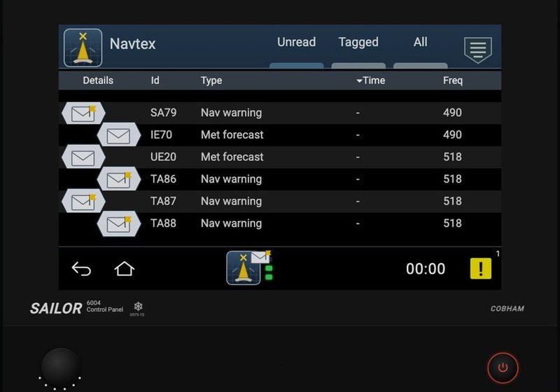
Task: Go back with the return arrow
Action: tap(81, 269)
